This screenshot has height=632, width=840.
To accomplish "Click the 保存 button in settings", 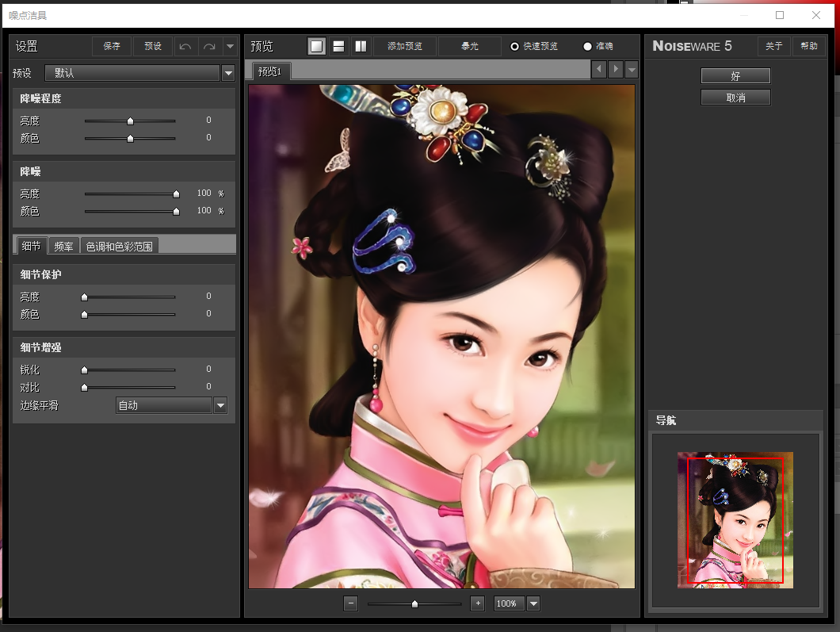I will 112,46.
